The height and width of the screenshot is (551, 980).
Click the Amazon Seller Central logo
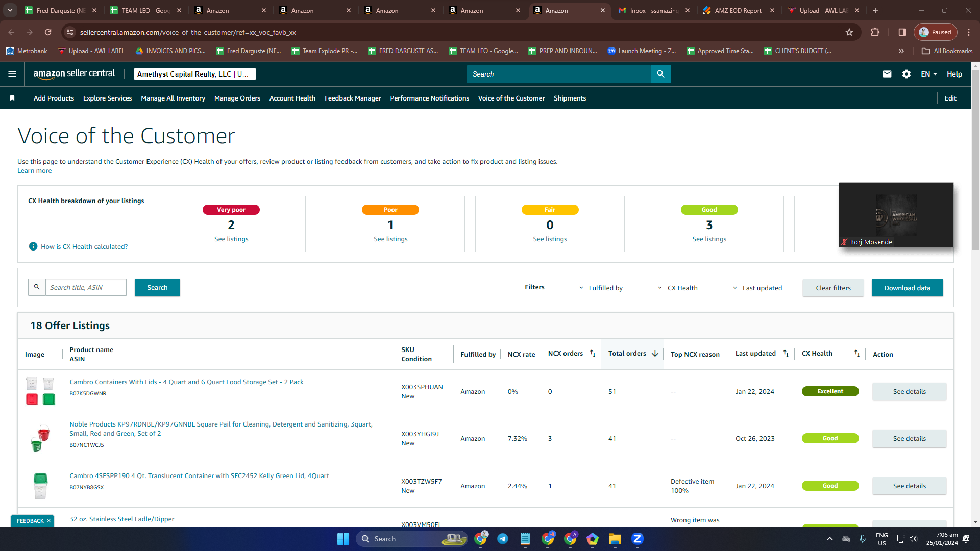pos(74,74)
